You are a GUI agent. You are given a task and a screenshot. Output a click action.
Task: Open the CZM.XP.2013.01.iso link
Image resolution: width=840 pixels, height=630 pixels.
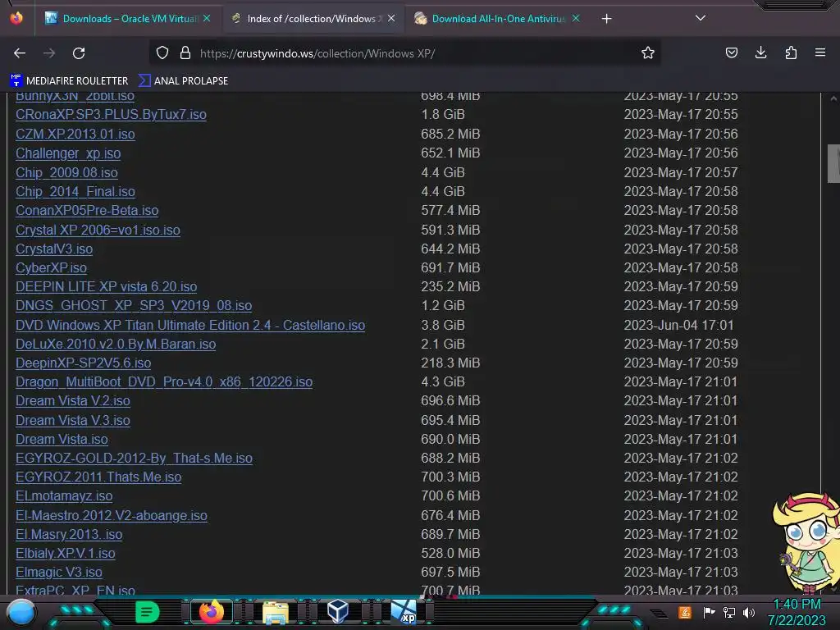tap(75, 134)
